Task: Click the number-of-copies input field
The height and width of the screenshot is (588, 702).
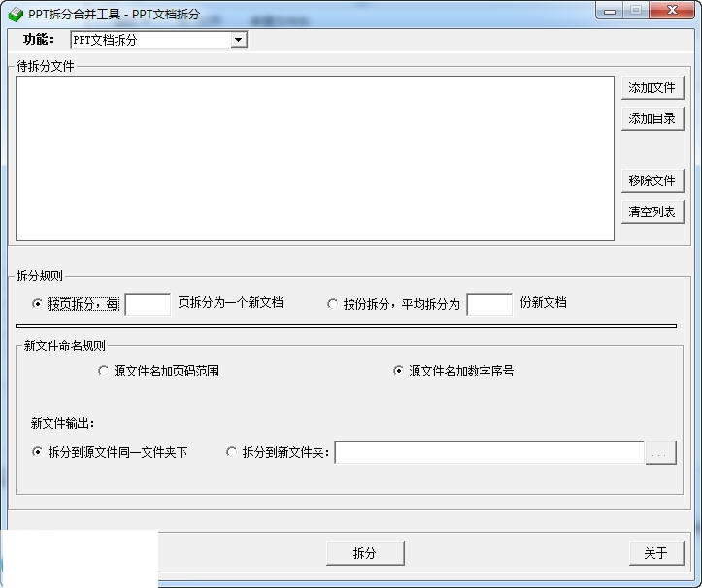Action: pyautogui.click(x=489, y=305)
